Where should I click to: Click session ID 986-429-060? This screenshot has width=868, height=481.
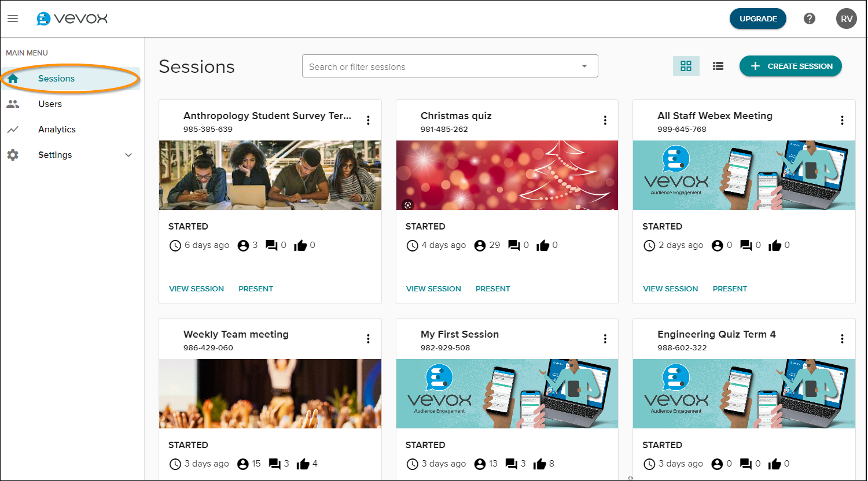(208, 347)
